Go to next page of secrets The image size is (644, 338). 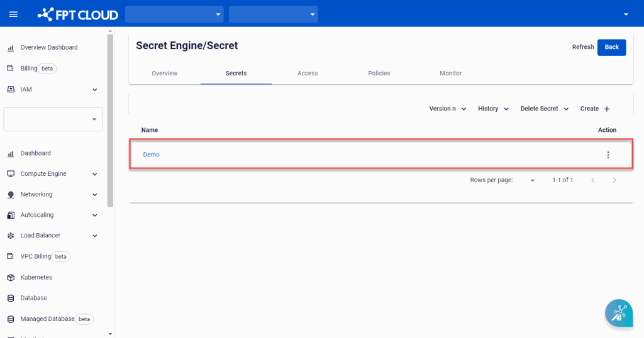tap(614, 180)
